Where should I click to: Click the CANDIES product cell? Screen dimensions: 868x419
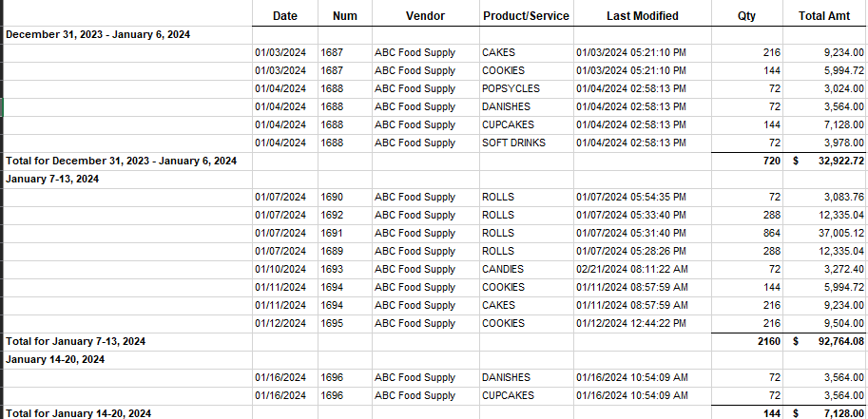[x=503, y=269]
